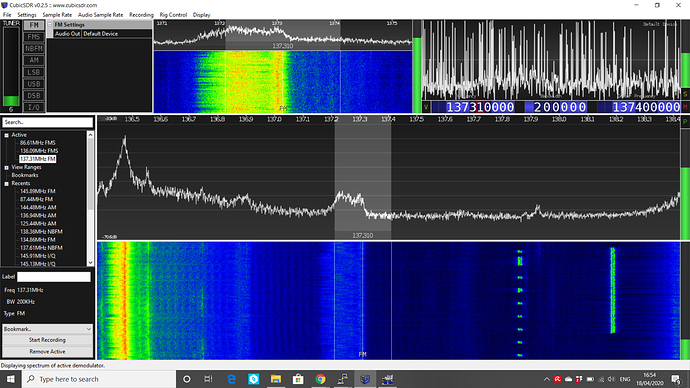Select active demodulator 86.61MHz FMS
This screenshot has height=388, width=690.
tap(38, 143)
